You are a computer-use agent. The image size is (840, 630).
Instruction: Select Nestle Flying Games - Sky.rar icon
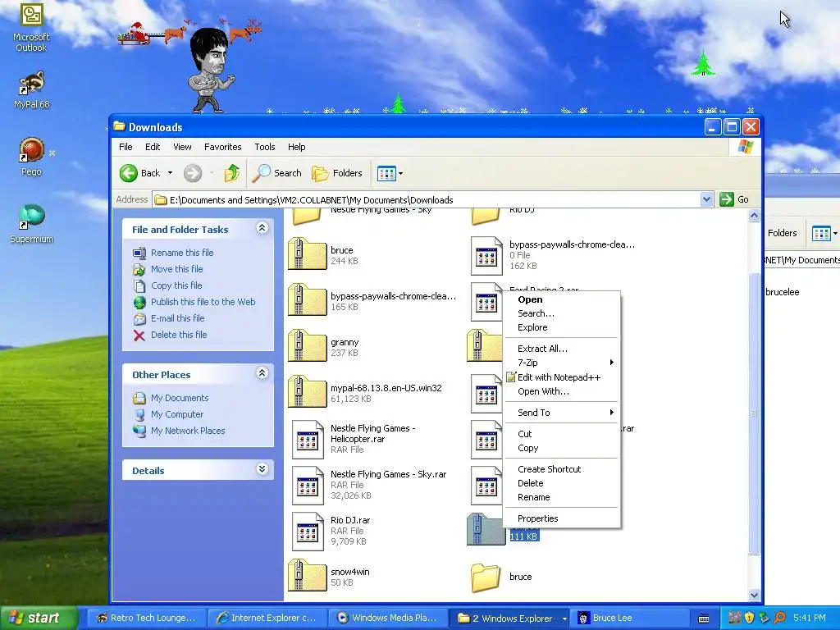click(x=308, y=486)
